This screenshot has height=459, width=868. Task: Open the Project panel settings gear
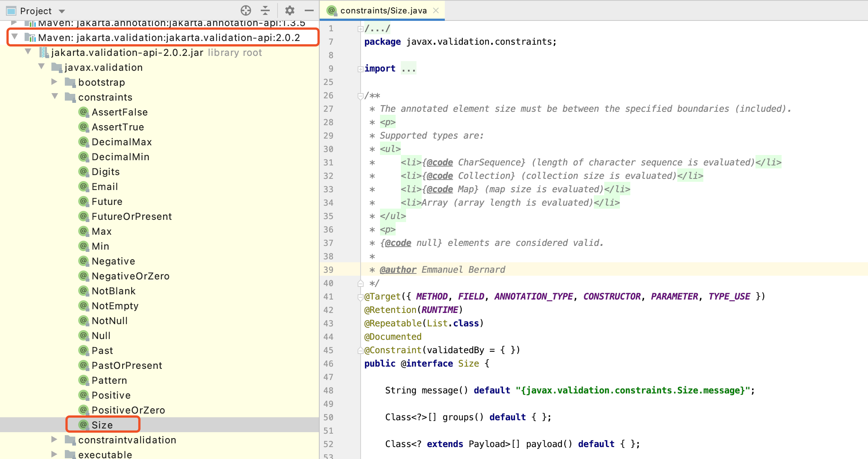click(x=289, y=10)
